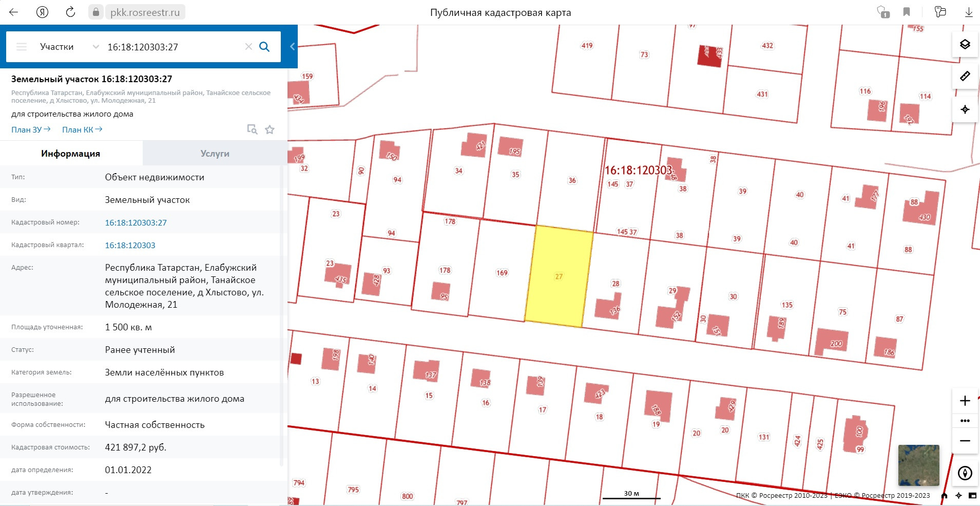
Task: Select parcel 28 on the map
Action: coord(616,284)
